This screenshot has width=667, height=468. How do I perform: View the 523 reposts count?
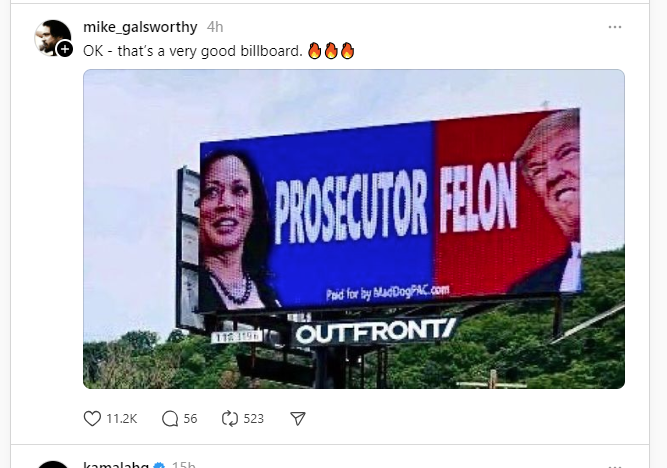click(x=254, y=419)
